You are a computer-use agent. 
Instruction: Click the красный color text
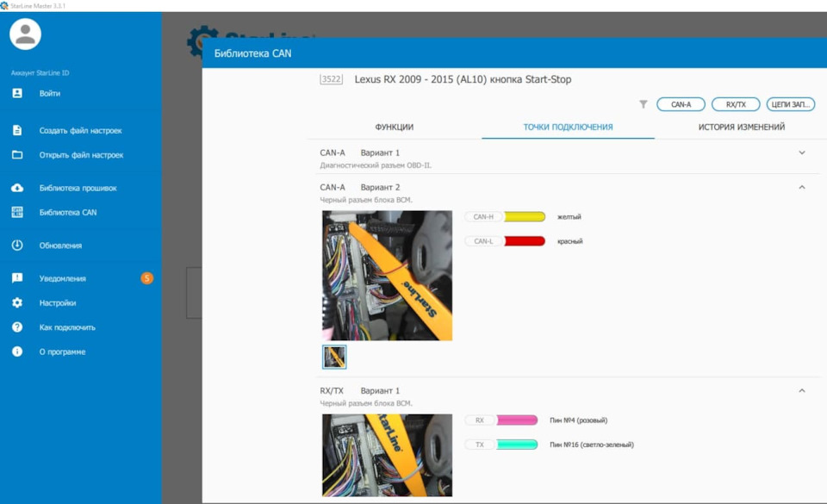(569, 241)
